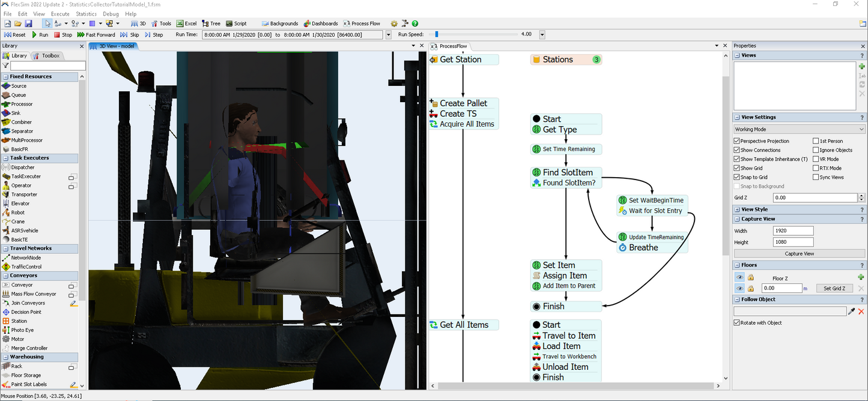This screenshot has height=401, width=868.
Task: Toggle Rotate with Object checkbox
Action: [x=737, y=323]
